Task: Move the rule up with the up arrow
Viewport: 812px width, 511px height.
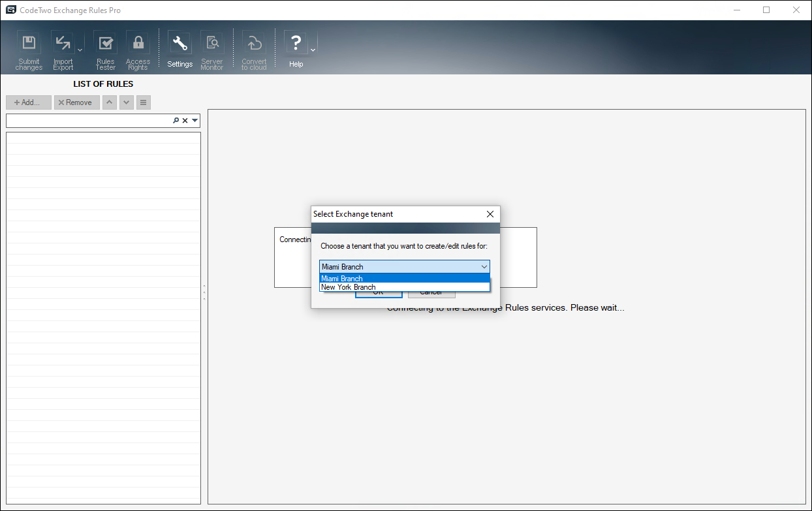Action: click(x=110, y=102)
